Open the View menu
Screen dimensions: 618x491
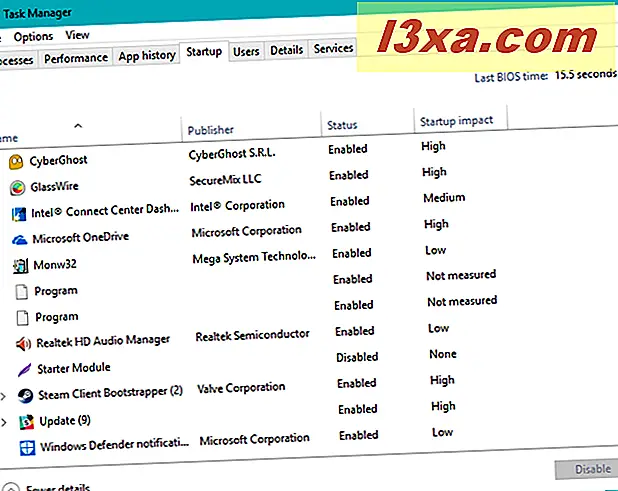77,35
